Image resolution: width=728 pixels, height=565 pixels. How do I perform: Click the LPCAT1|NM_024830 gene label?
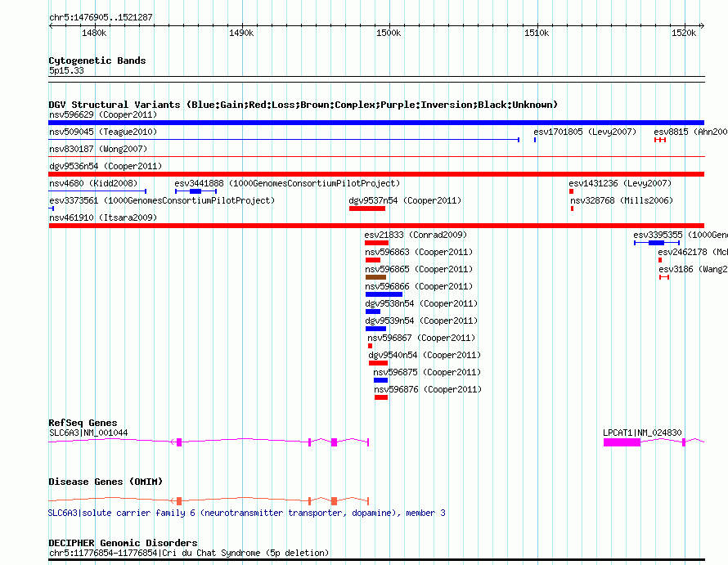tap(642, 433)
